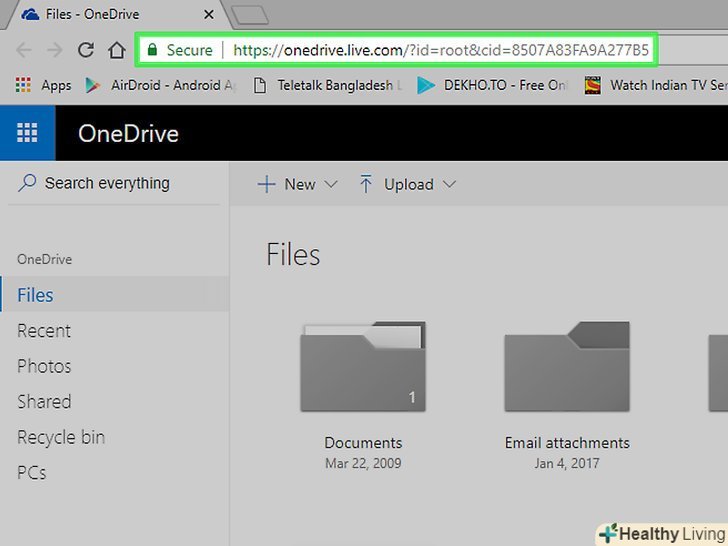Click the browser back arrow
Image resolution: width=728 pixels, height=546 pixels.
pyautogui.click(x=24, y=50)
